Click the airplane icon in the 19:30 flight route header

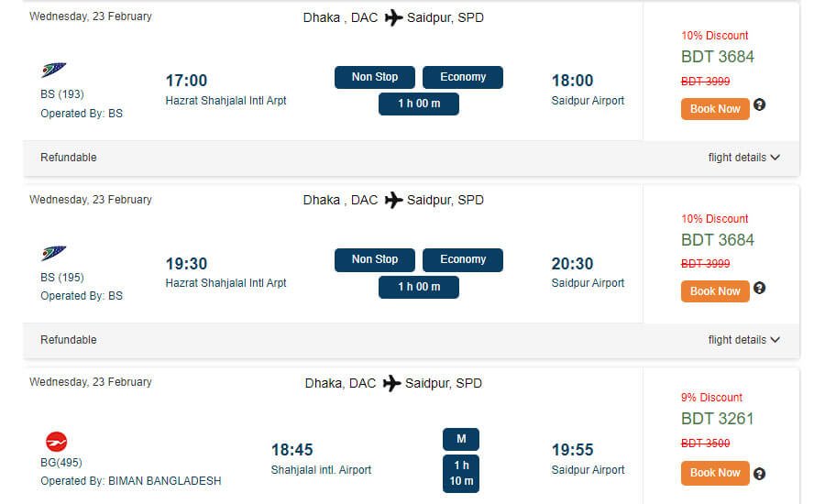click(x=393, y=200)
